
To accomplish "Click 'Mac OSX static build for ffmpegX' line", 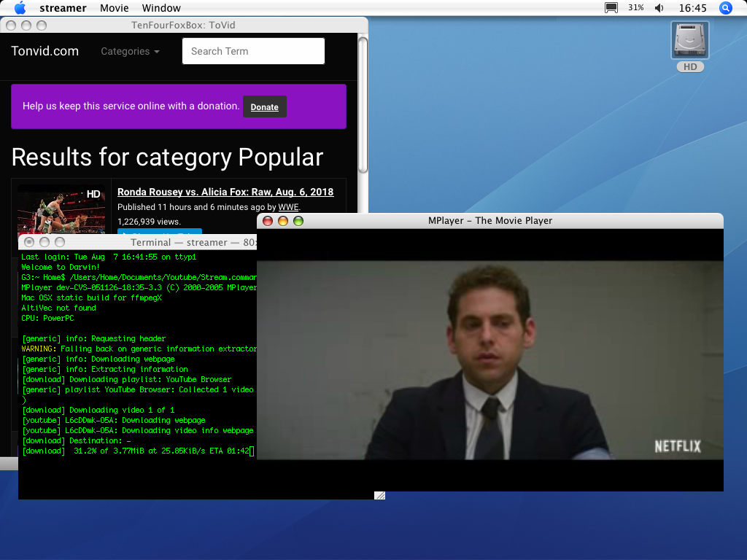I will coord(91,297).
